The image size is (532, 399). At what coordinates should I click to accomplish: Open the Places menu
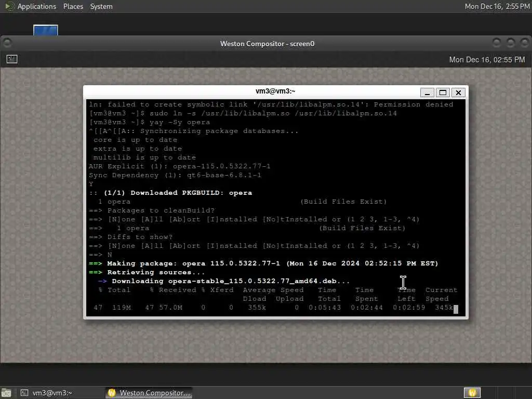73,6
